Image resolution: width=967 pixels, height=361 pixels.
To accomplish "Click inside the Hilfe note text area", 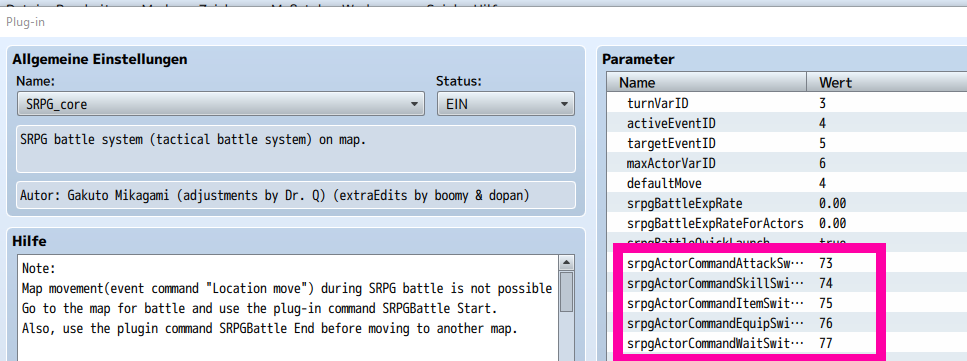I will coord(287,309).
